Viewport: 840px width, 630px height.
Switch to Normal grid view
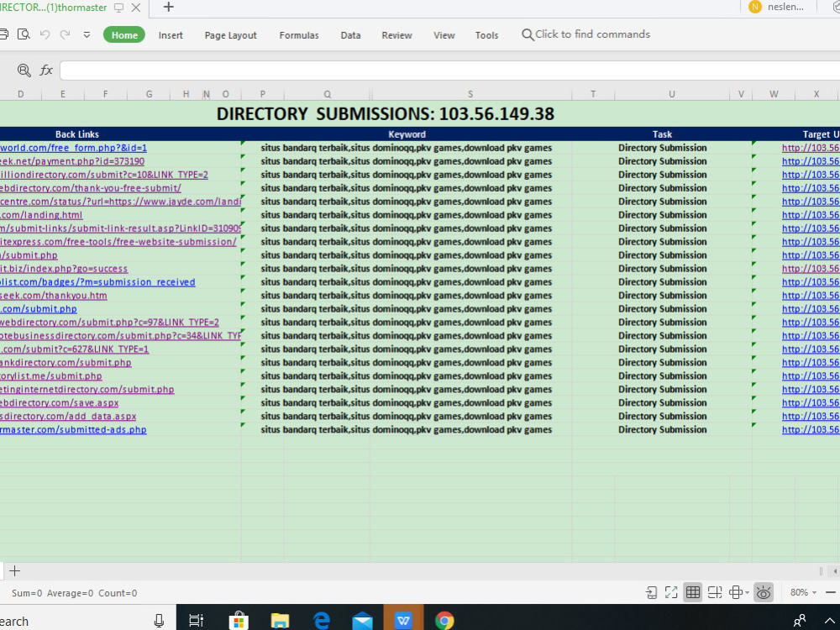tap(693, 592)
